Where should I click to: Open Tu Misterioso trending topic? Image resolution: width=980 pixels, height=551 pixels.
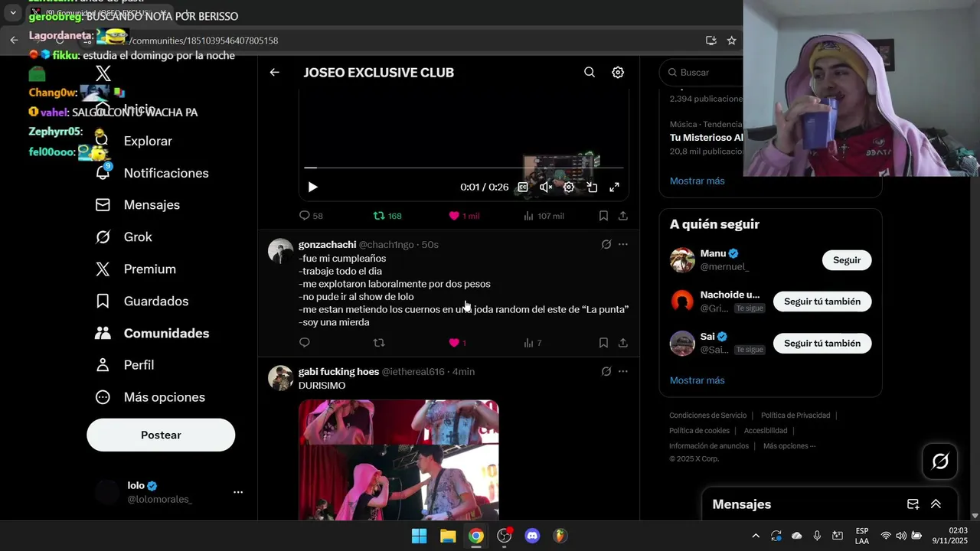(707, 138)
